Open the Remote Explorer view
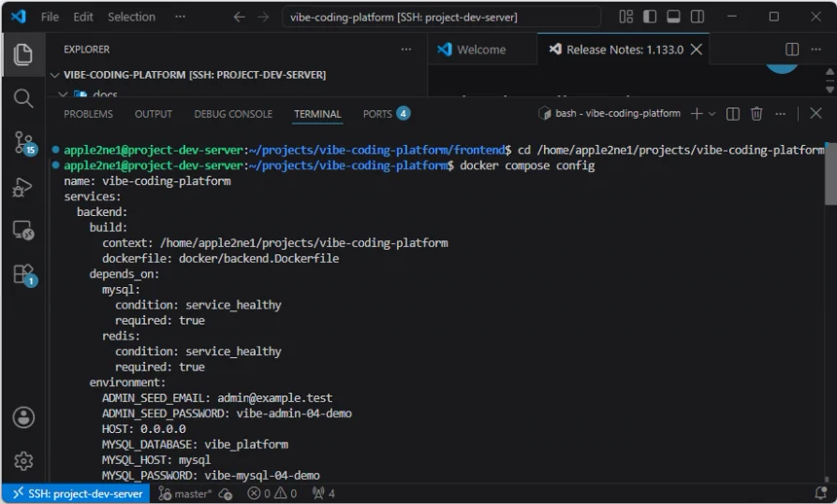Screen dimensions: 837x504 23,231
